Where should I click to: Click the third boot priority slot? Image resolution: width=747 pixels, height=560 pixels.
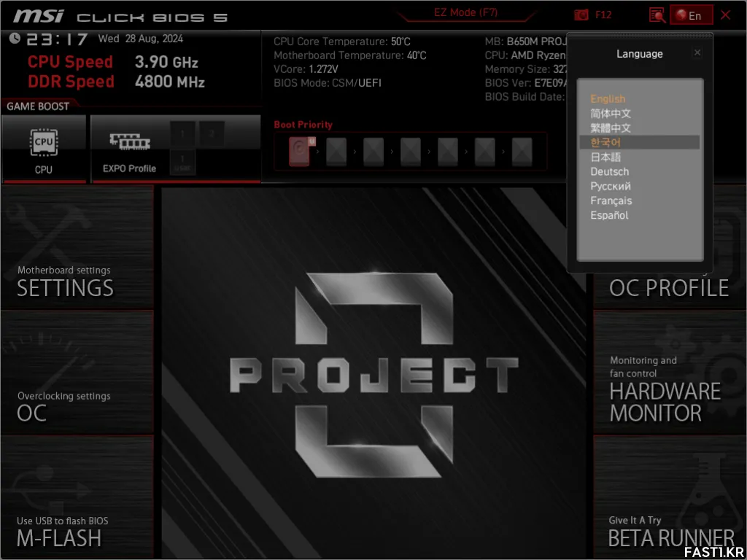coord(373,152)
